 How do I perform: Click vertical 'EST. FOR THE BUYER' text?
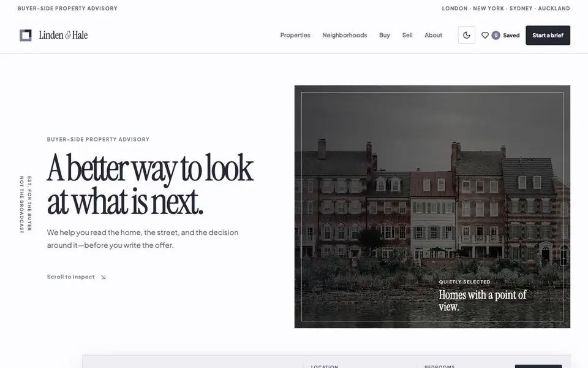click(x=29, y=203)
